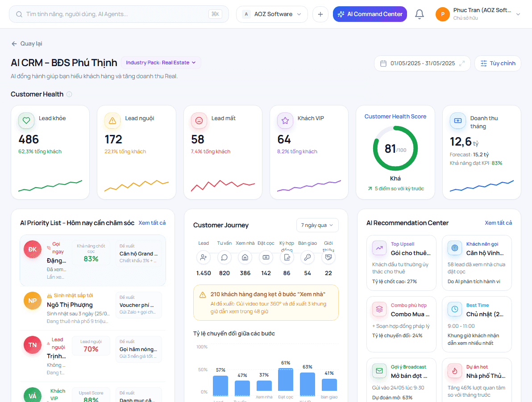Image resolution: width=532 pixels, height=402 pixels.
Task: Click Xem tất cả in AI Recommendation Center
Action: [499, 223]
